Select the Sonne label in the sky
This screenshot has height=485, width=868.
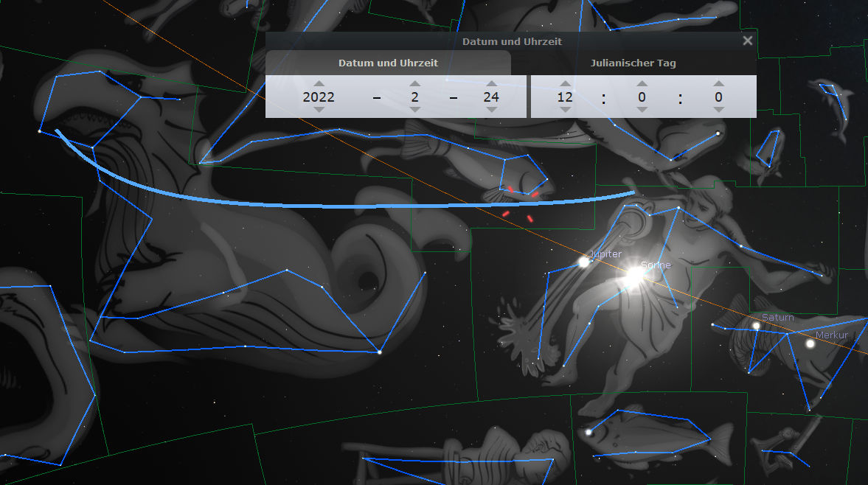coord(656,265)
